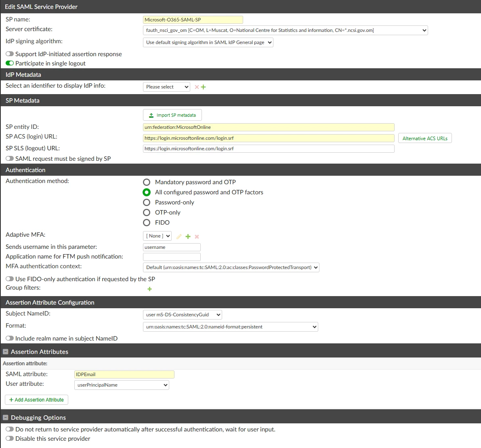Open the NameID Format dropdown
The image size is (481, 448).
click(230, 327)
